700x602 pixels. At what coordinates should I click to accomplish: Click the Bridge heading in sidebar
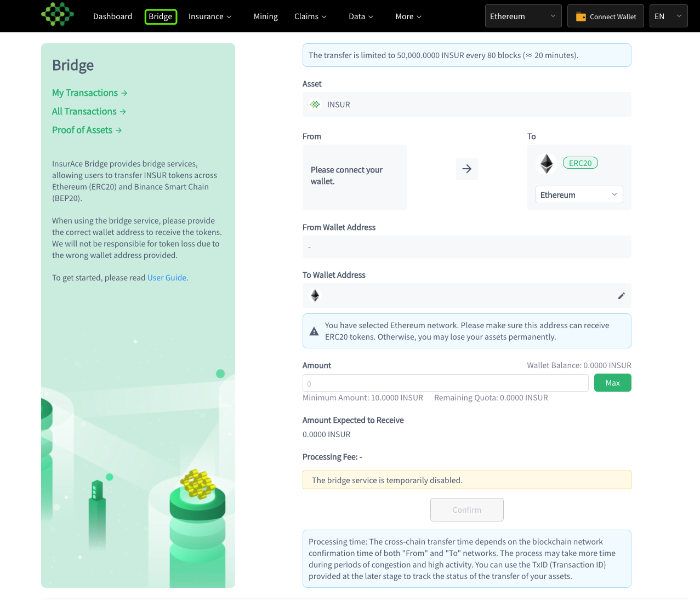click(x=73, y=65)
